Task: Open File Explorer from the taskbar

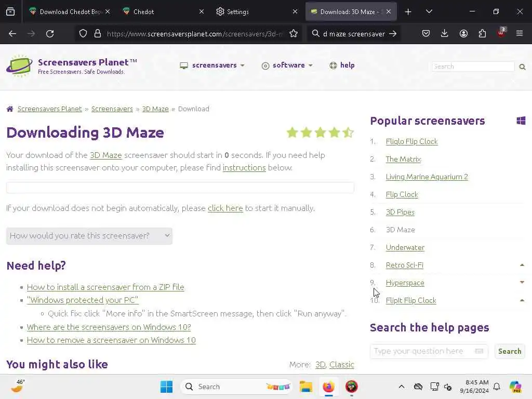Action: click(305, 387)
